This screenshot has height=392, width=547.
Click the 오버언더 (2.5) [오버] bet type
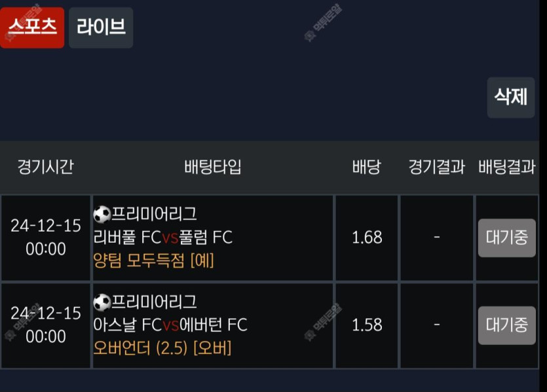coord(162,348)
